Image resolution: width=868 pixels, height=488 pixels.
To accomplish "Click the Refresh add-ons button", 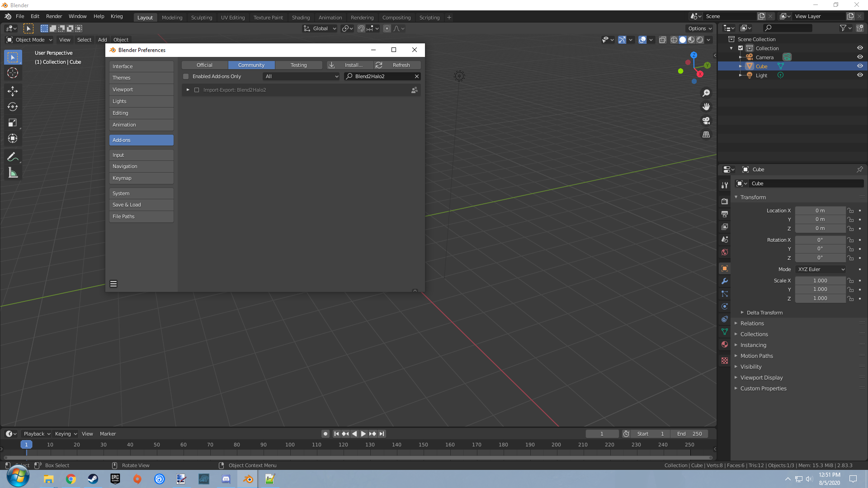I will 397,65.
